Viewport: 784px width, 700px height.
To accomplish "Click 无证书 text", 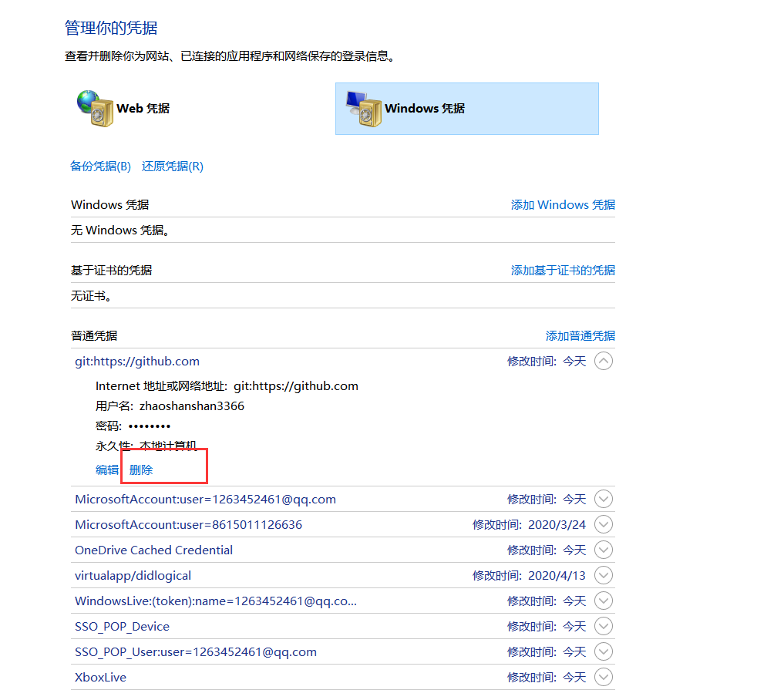I will pyautogui.click(x=91, y=296).
